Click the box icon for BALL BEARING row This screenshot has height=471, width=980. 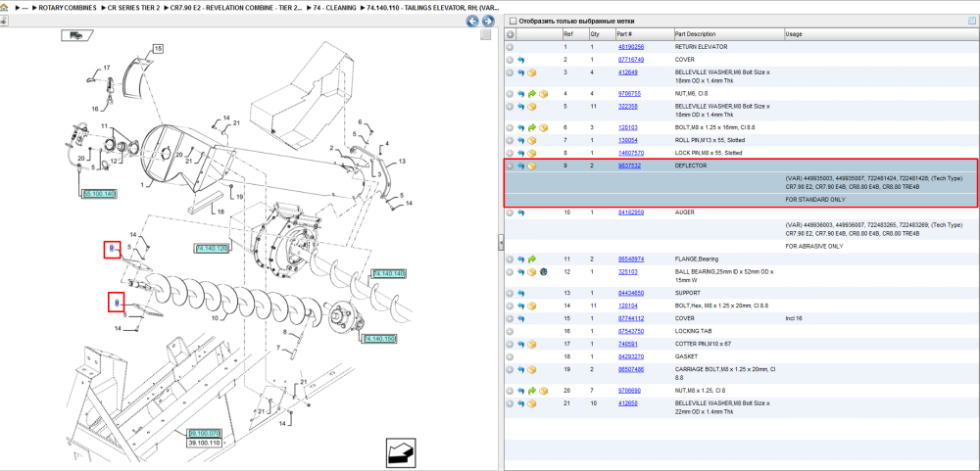[532, 272]
